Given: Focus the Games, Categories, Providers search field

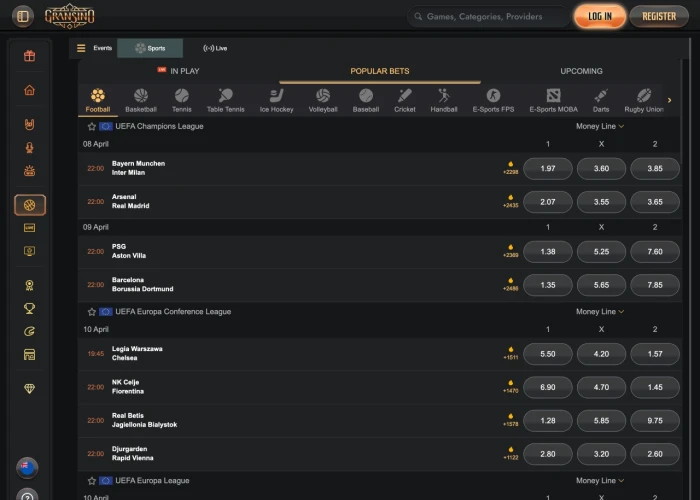Looking at the screenshot, I should click(x=488, y=17).
